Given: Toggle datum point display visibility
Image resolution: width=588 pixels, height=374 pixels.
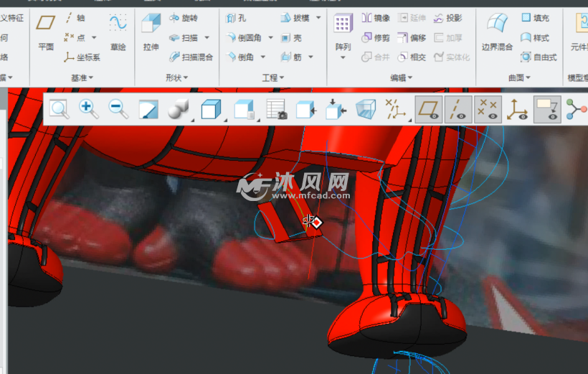Looking at the screenshot, I should click(x=488, y=109).
